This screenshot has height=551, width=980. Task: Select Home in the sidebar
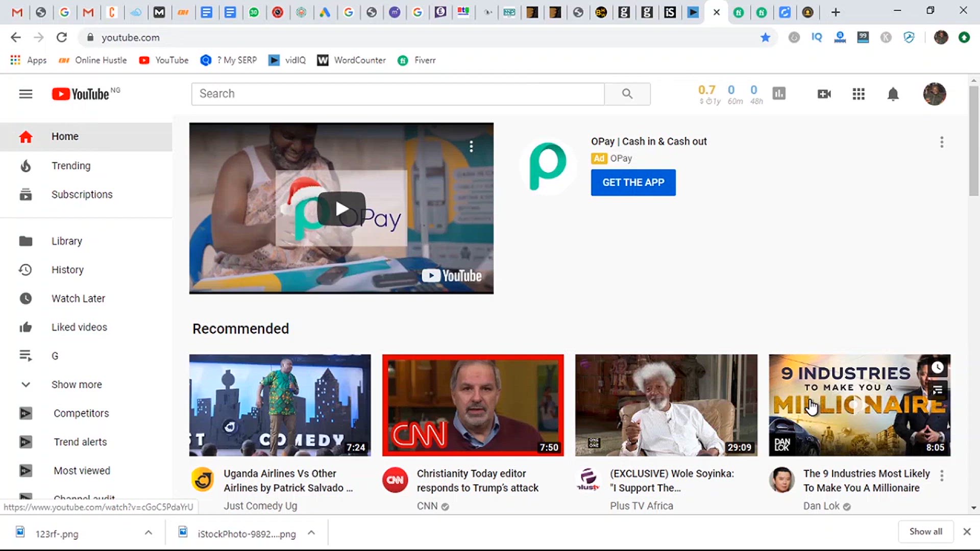(x=86, y=137)
